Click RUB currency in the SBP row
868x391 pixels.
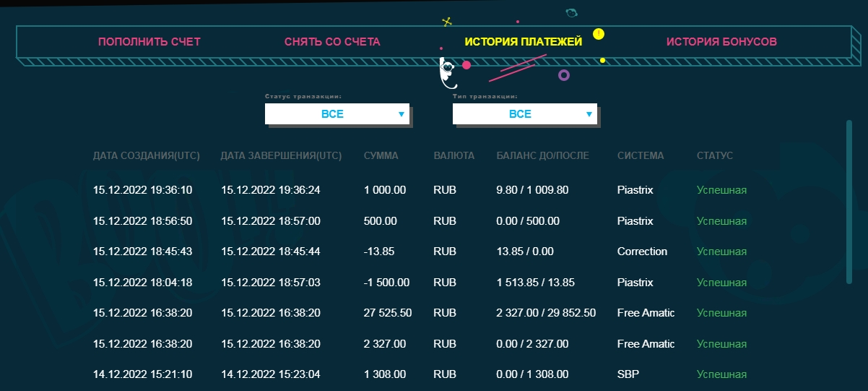coord(445,374)
